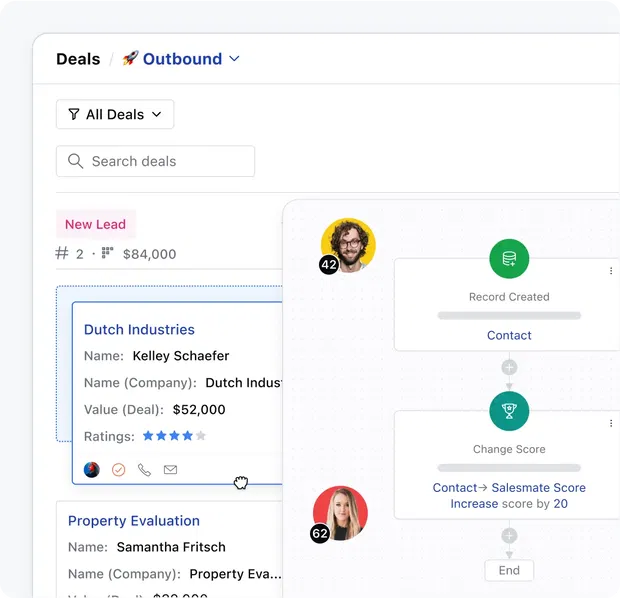The width and height of the screenshot is (620, 598).
Task: Add a step above the End node
Action: (x=509, y=536)
